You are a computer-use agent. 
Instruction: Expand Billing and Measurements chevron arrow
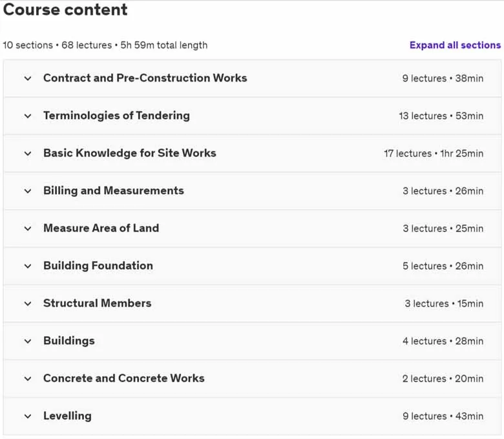(x=28, y=191)
